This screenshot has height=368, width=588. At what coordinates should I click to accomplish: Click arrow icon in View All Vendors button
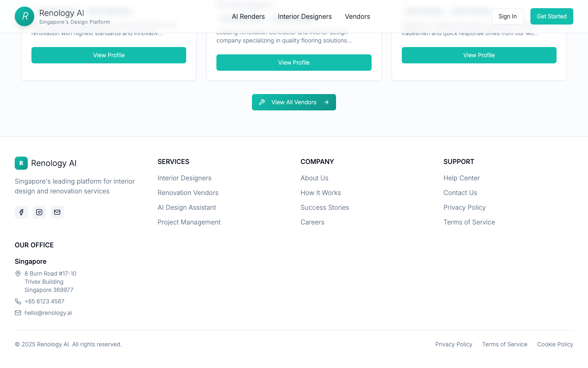tap(326, 102)
